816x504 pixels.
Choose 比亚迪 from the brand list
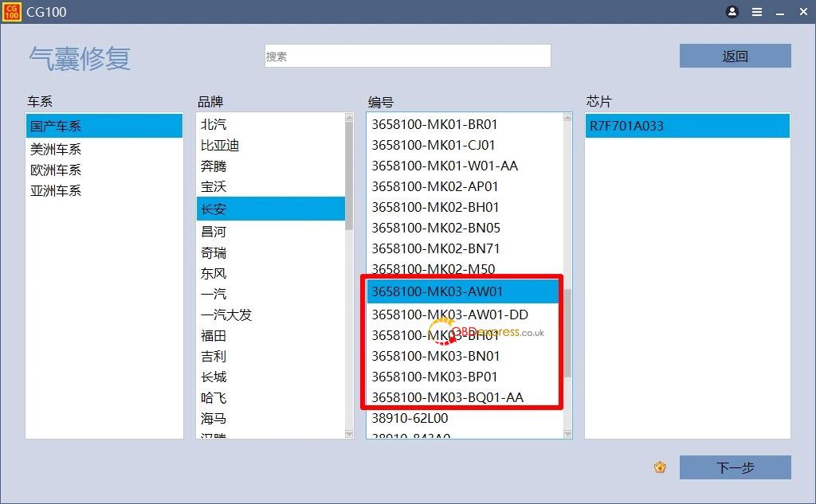click(220, 145)
